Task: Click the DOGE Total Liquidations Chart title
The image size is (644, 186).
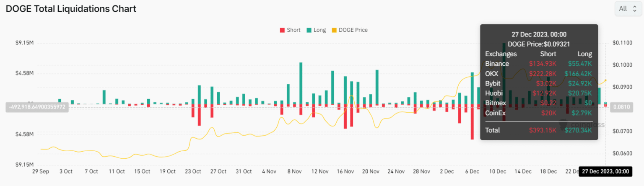Action: tap(71, 9)
